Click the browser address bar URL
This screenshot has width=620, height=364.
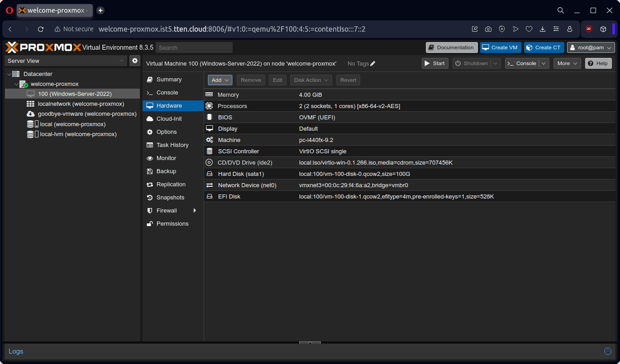[x=232, y=29]
